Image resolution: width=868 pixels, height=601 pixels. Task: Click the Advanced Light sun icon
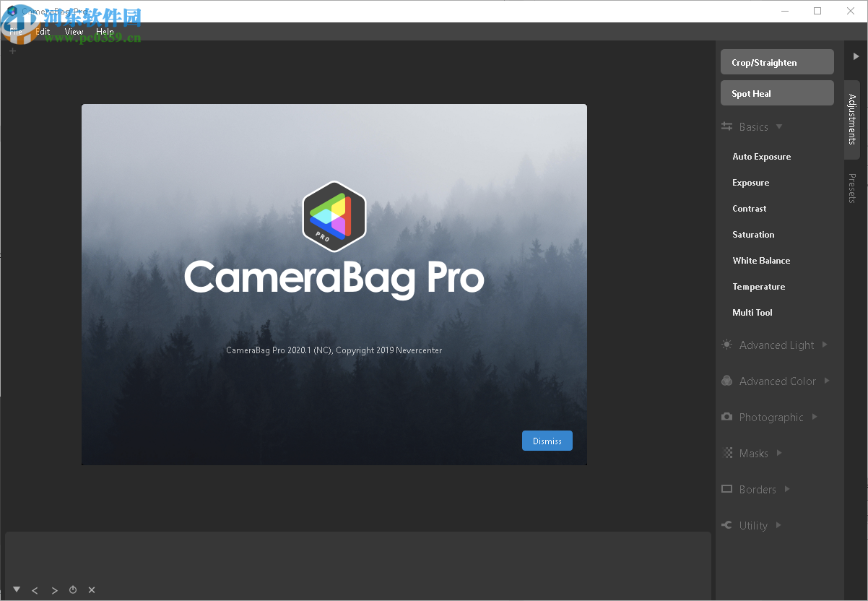[x=726, y=345]
